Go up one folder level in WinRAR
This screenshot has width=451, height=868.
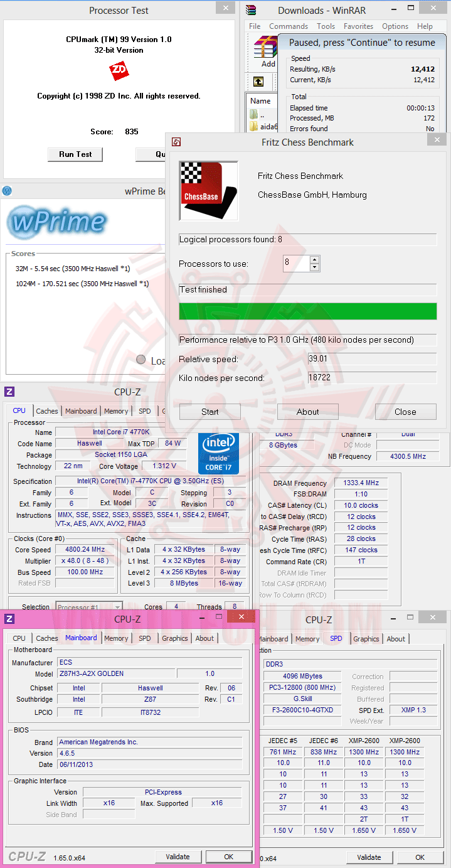point(258,82)
